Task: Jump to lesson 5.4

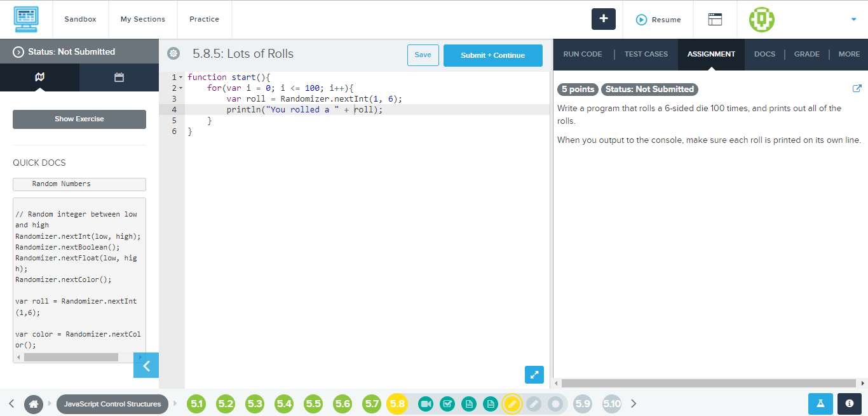Action: [284, 404]
